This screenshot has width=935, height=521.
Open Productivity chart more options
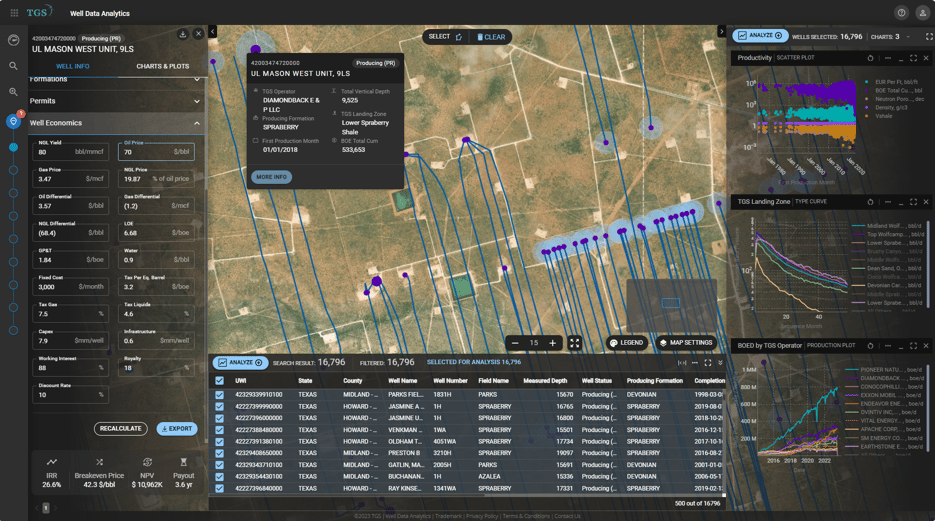click(x=887, y=58)
